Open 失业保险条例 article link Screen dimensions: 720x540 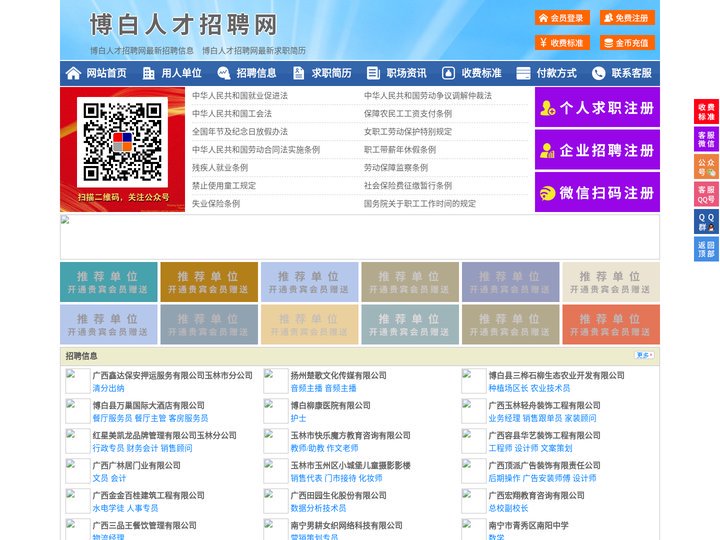click(x=216, y=203)
